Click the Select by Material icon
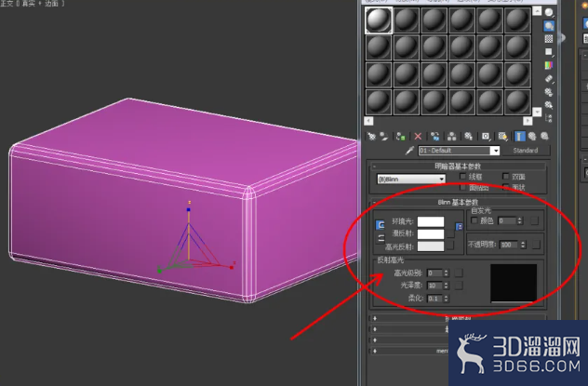Viewport: 588px width, 386px height. [549, 105]
